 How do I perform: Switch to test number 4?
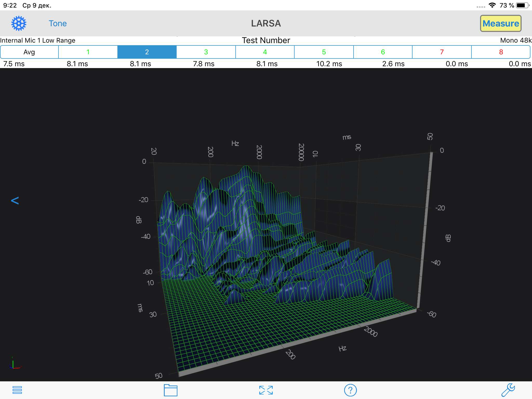[x=265, y=52]
